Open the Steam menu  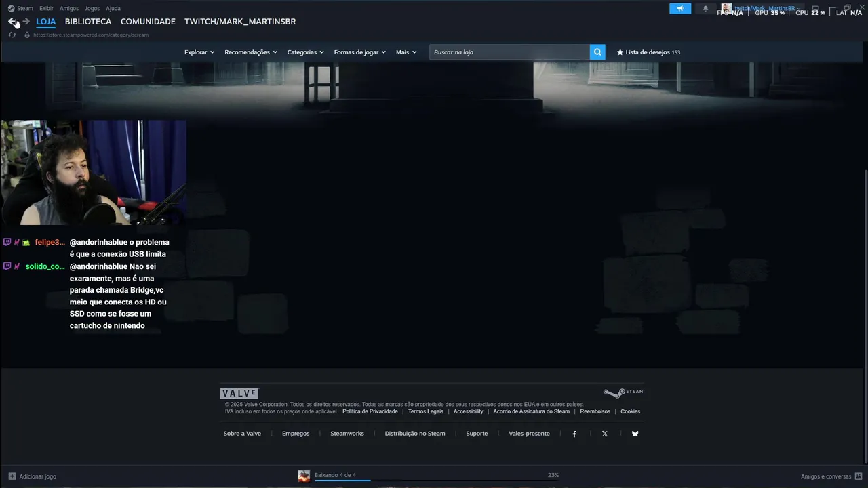(25, 9)
